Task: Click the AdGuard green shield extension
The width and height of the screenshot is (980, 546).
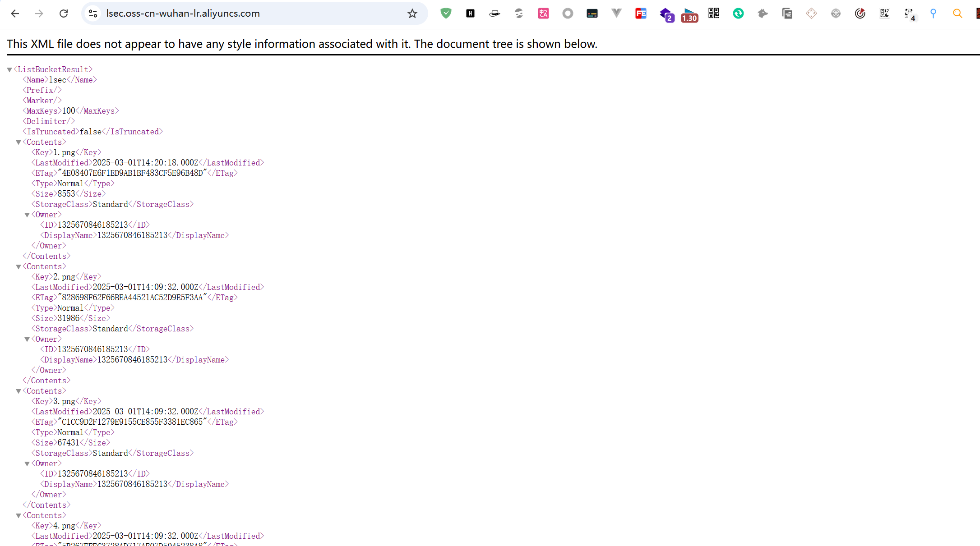Action: click(446, 14)
